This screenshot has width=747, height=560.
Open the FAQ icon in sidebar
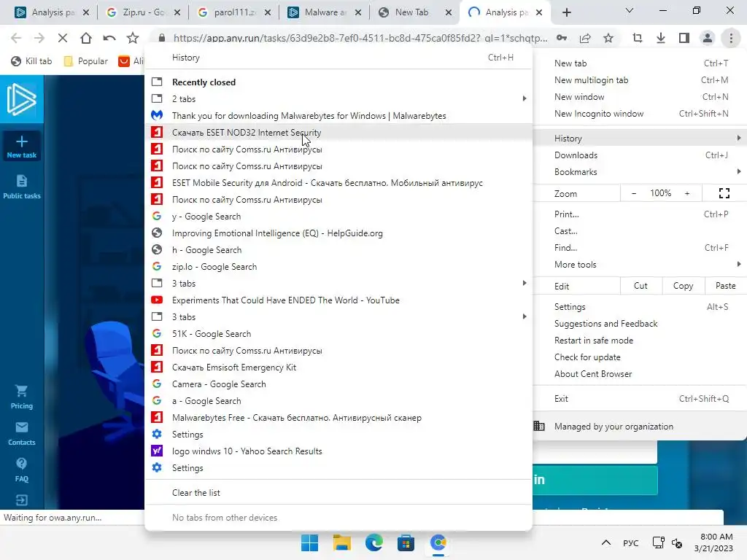(x=21, y=470)
